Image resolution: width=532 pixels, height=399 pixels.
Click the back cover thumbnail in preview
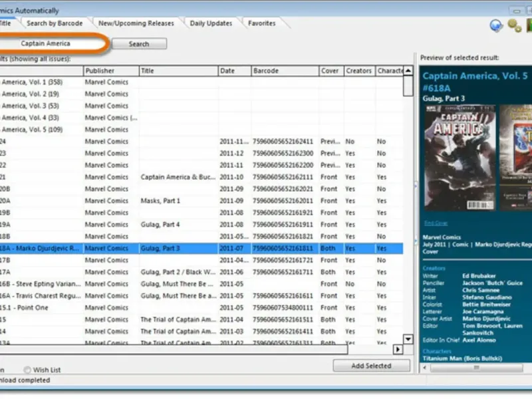[x=516, y=158]
